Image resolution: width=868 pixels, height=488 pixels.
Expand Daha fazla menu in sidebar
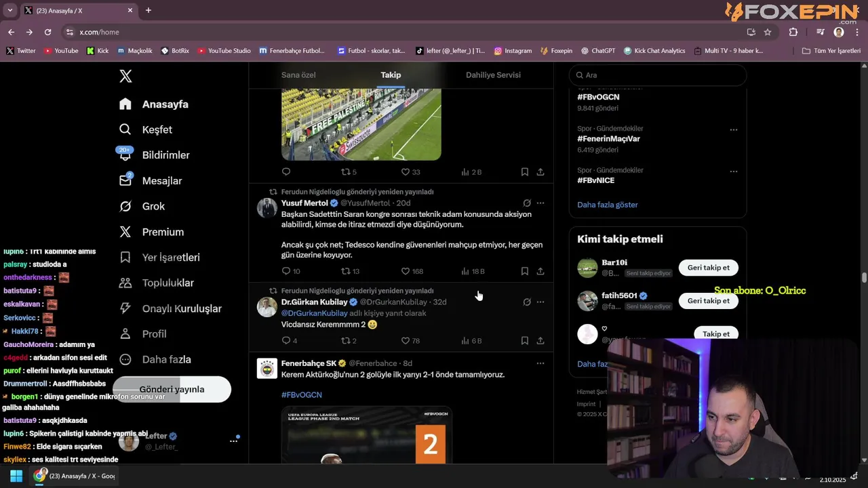coord(155,359)
